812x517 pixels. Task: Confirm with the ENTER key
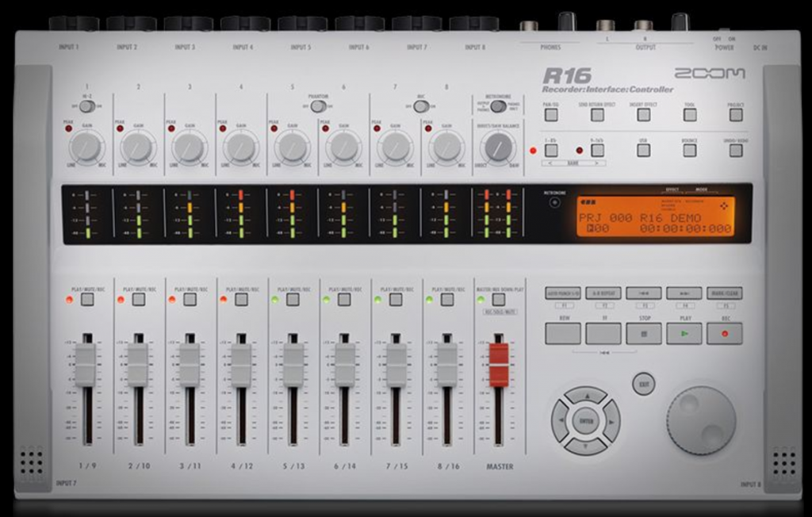click(586, 421)
